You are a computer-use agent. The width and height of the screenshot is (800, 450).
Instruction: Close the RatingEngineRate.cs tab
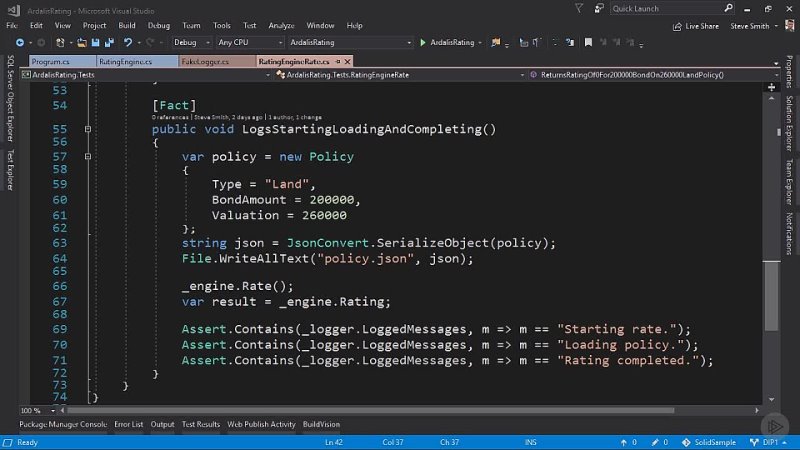click(347, 62)
